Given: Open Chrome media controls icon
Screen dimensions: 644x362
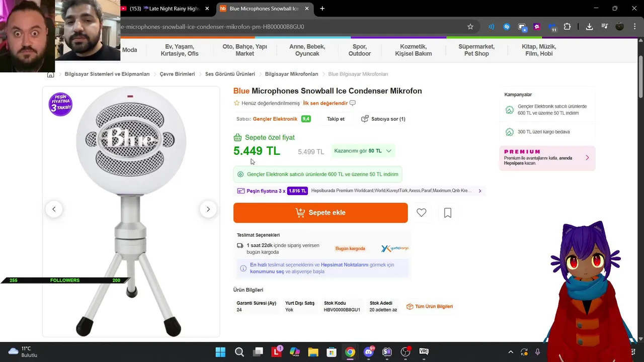Looking at the screenshot, I should (x=605, y=27).
